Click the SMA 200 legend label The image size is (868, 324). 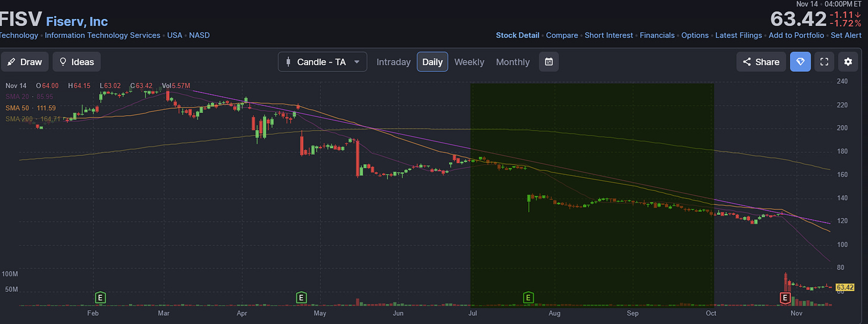33,119
